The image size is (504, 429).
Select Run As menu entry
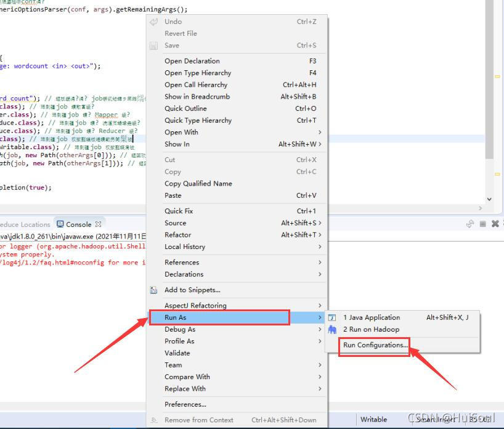[x=219, y=317]
